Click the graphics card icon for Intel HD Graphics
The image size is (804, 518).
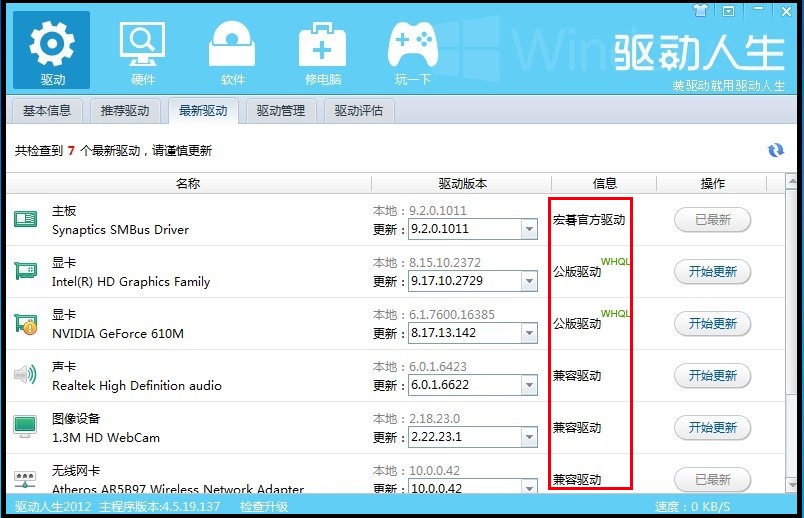25,271
